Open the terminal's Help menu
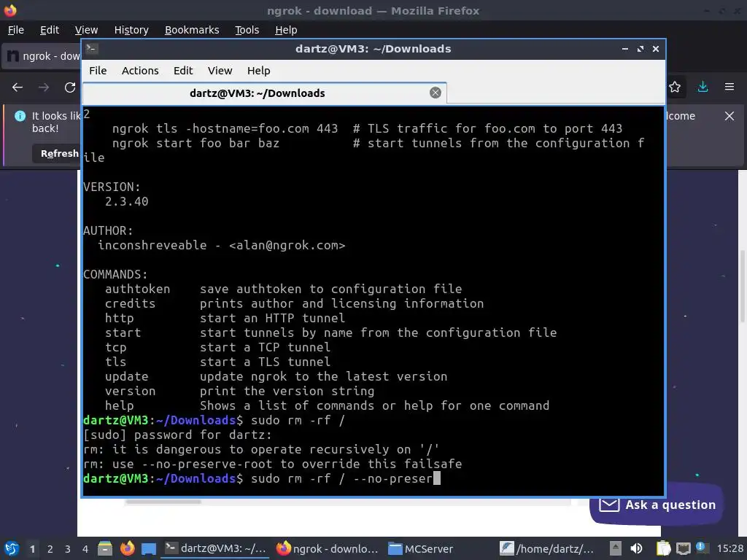This screenshot has width=747, height=560. coord(259,71)
